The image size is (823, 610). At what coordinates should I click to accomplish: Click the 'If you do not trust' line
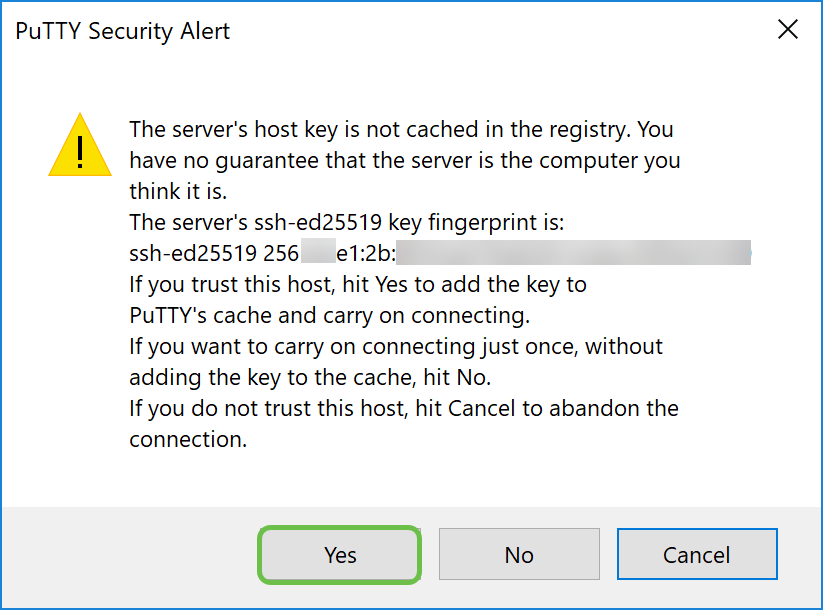coord(403,408)
